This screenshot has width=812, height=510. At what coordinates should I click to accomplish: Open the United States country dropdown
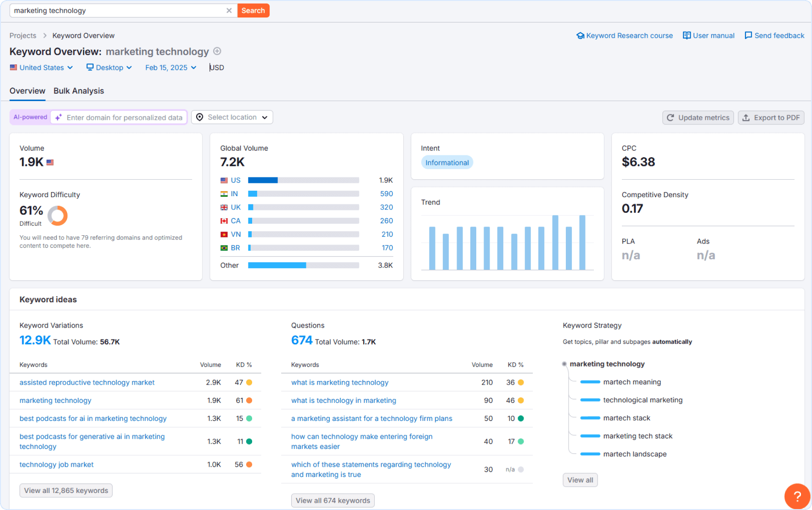click(x=41, y=68)
